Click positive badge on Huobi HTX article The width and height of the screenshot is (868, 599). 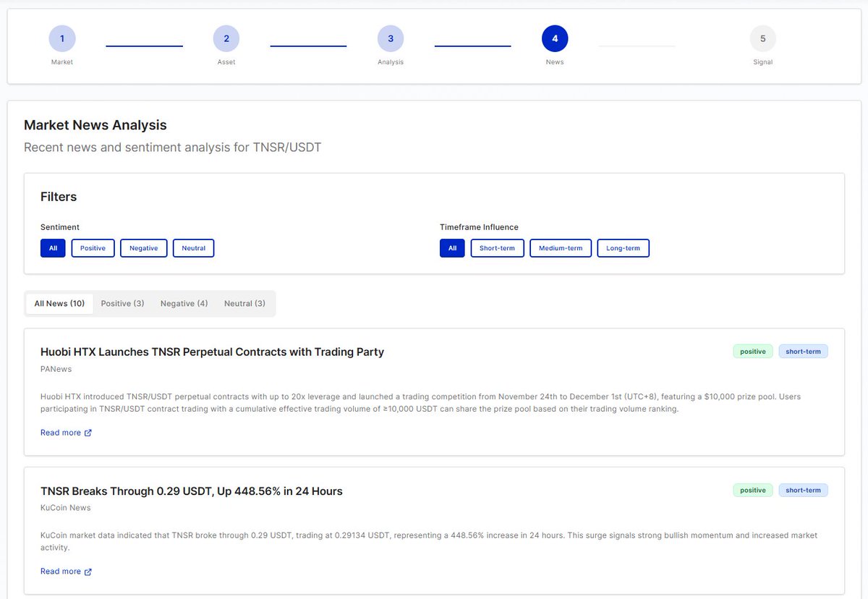[x=753, y=352]
